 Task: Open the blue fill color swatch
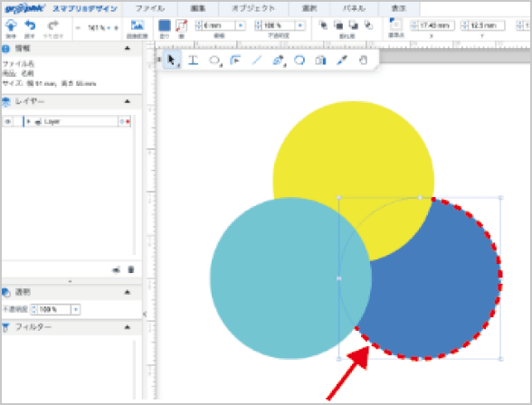point(165,25)
